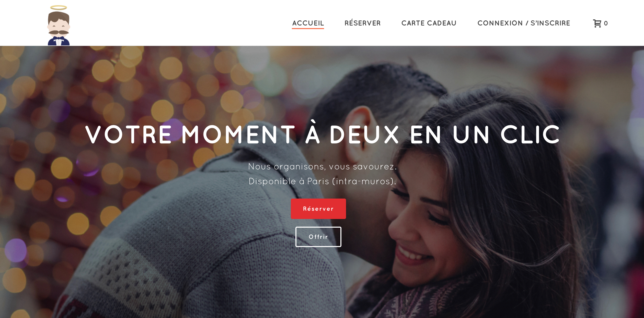Click the mustached angel mascot logo
The image size is (644, 318).
coord(59,25)
